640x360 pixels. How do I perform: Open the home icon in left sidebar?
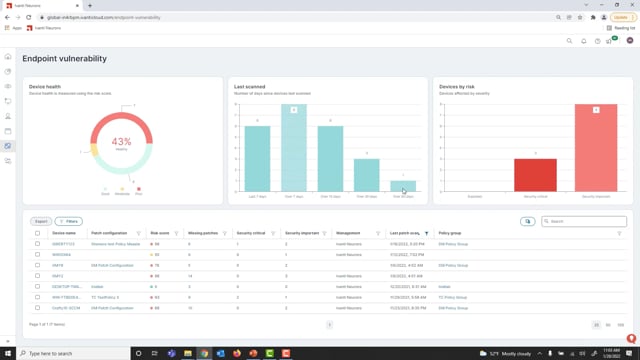tap(8, 57)
